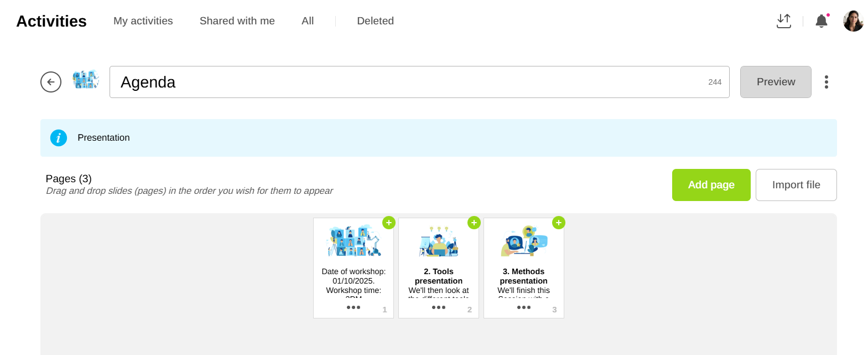Open the three-dot options on page 1
Screen dimensions: 868x355
point(354,307)
